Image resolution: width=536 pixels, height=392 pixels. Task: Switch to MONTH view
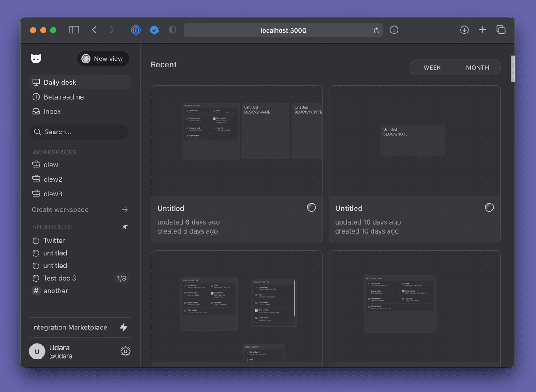click(x=477, y=67)
